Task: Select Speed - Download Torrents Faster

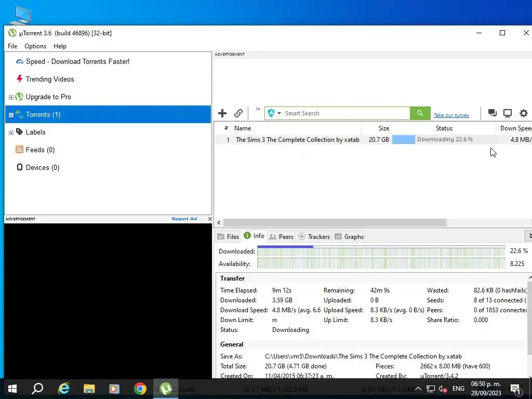Action: point(78,61)
